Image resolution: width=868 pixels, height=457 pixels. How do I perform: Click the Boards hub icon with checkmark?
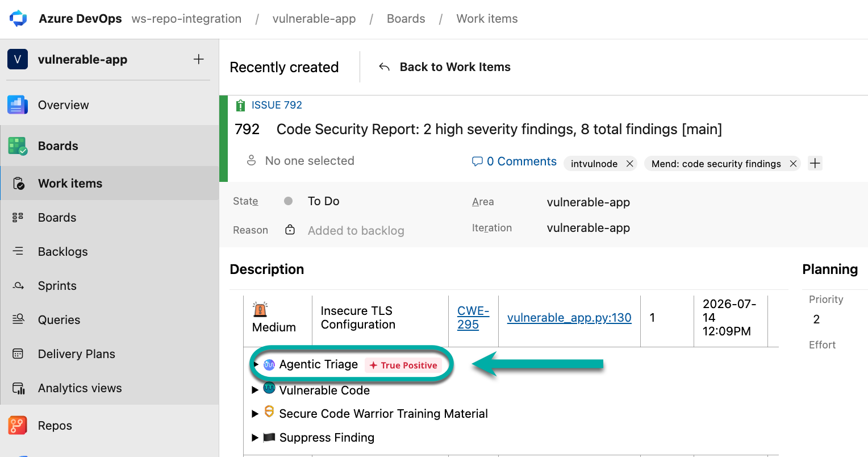(x=18, y=146)
